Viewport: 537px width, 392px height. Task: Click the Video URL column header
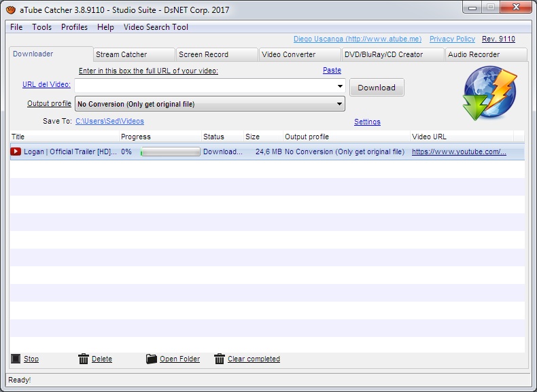[x=462, y=137]
